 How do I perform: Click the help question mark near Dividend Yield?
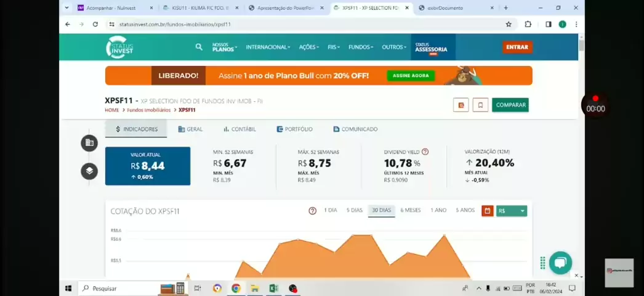(x=425, y=152)
